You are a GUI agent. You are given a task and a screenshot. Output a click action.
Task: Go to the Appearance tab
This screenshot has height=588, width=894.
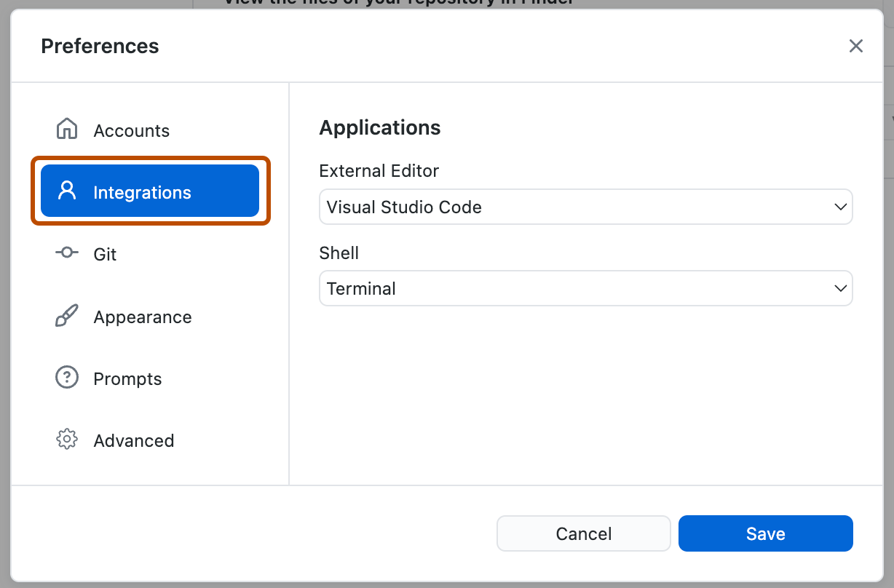pyautogui.click(x=150, y=316)
